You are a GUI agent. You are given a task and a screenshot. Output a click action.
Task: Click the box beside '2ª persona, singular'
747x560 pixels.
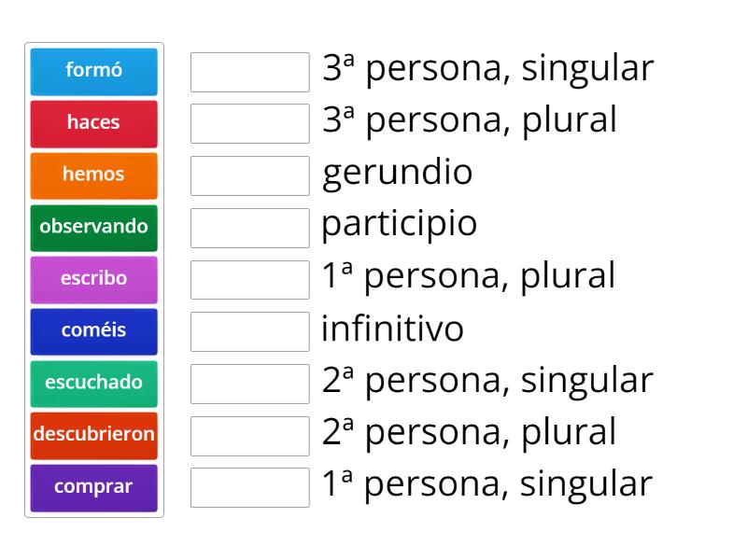(x=249, y=383)
